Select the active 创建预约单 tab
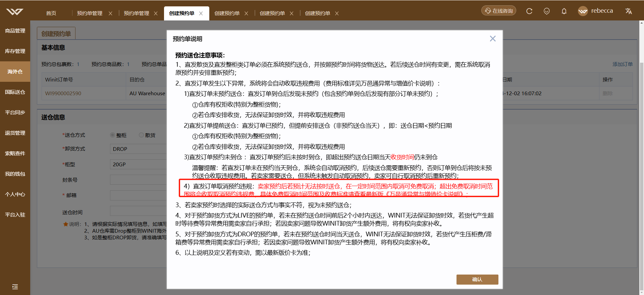Viewport: 644px width, 295px height. pos(182,13)
